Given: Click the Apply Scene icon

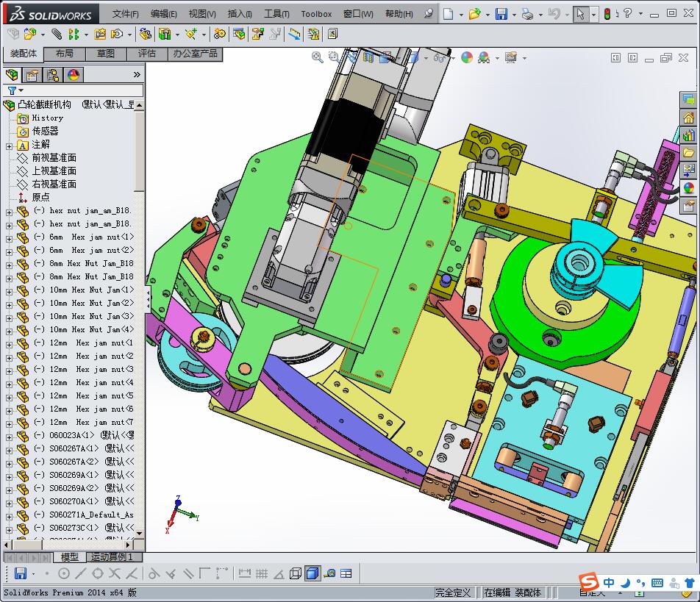Looking at the screenshot, I should [484, 57].
